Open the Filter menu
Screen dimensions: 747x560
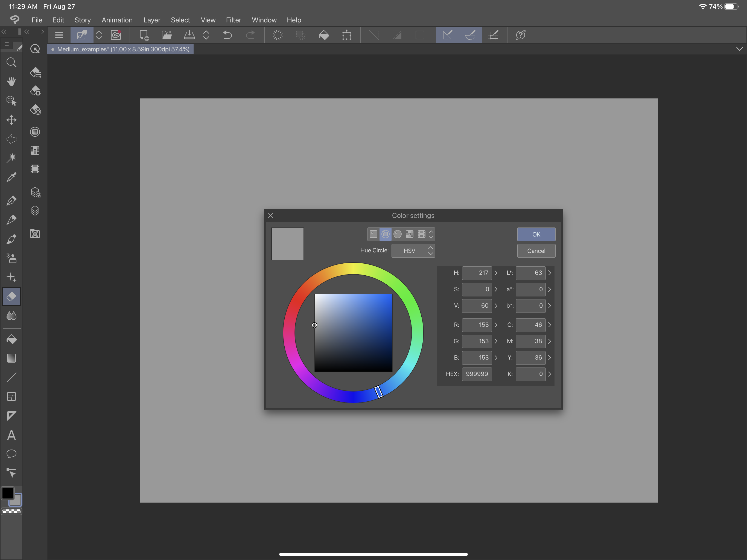coord(233,20)
